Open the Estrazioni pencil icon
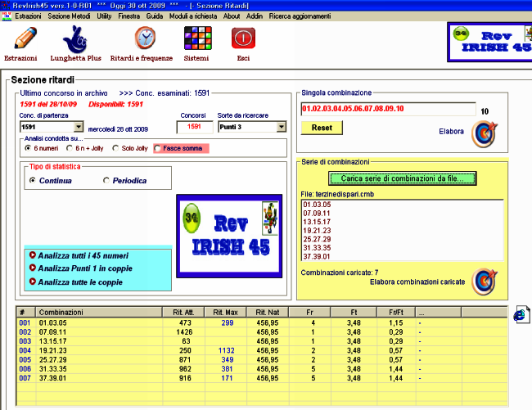The image size is (532, 410). (25, 38)
